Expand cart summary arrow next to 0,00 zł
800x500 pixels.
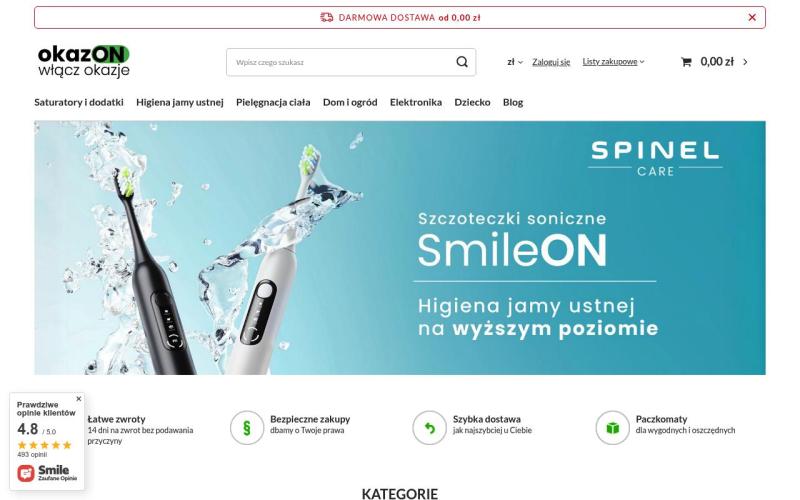[745, 62]
